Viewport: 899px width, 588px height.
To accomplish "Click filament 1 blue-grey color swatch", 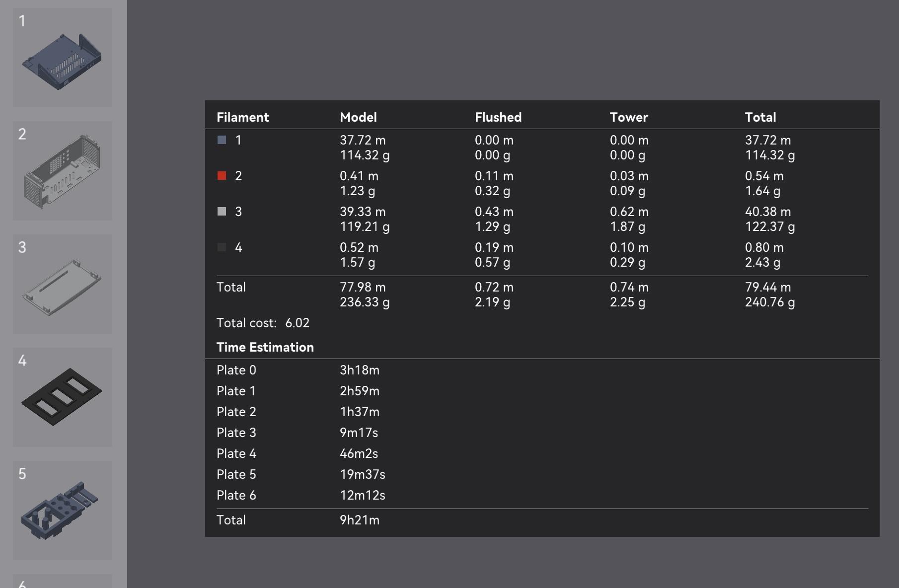I will point(222,140).
